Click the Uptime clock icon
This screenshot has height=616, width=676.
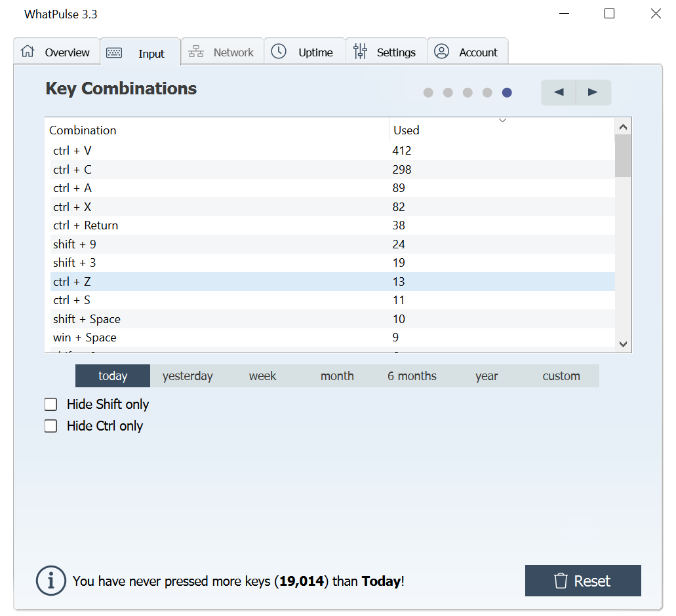click(279, 51)
